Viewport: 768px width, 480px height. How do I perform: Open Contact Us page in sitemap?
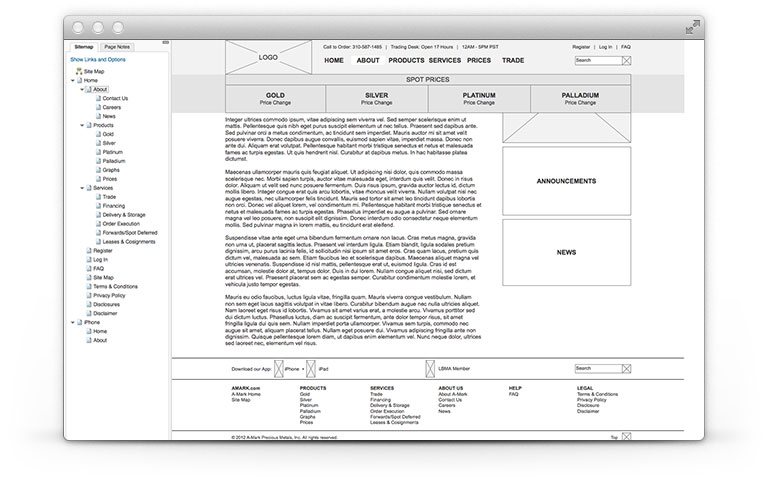tap(115, 98)
